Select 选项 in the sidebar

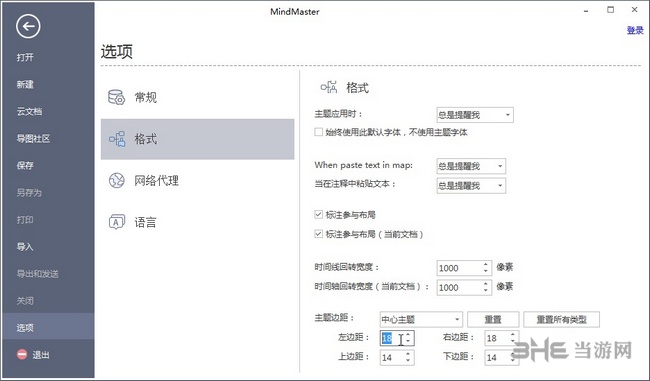(48, 328)
